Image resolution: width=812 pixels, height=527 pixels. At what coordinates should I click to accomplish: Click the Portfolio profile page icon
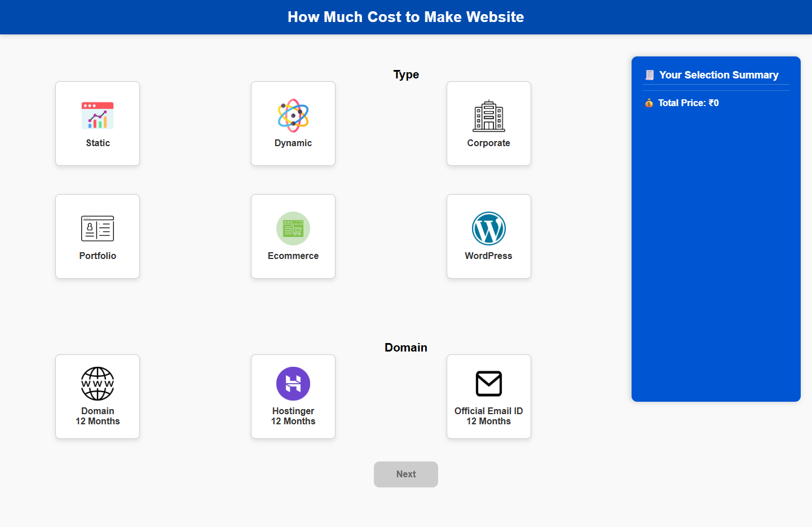click(x=98, y=229)
